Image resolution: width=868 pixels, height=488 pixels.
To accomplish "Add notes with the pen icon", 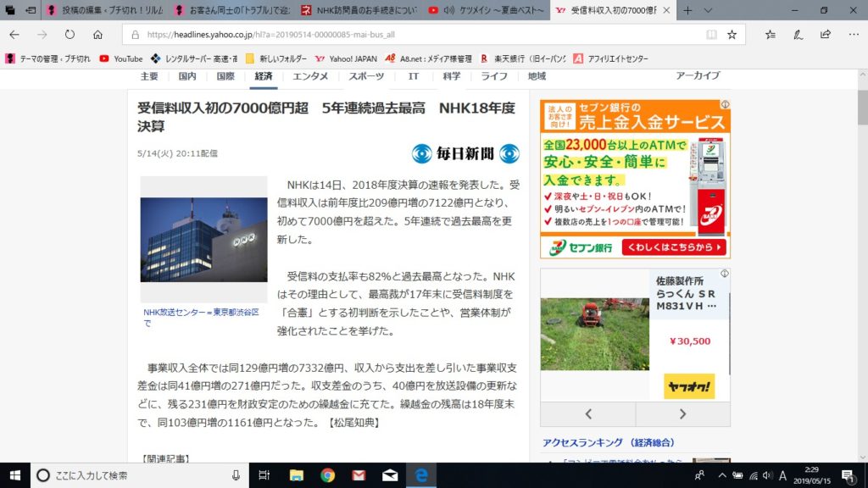I will coord(798,34).
